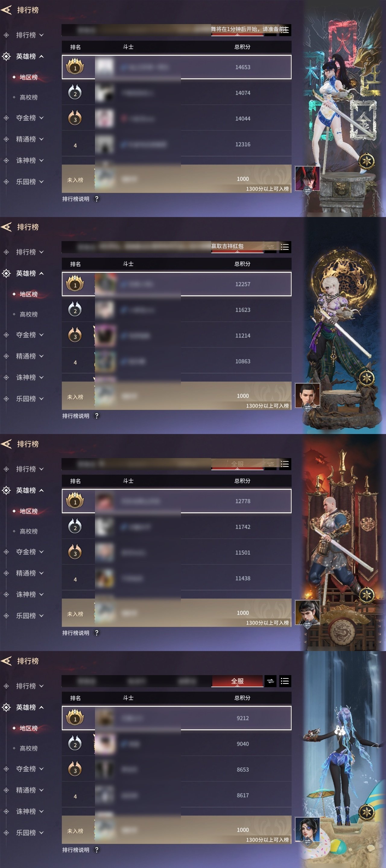The image size is (386, 868).
Task: Click the red-horned hero portrait thumbnail
Action: (308, 179)
